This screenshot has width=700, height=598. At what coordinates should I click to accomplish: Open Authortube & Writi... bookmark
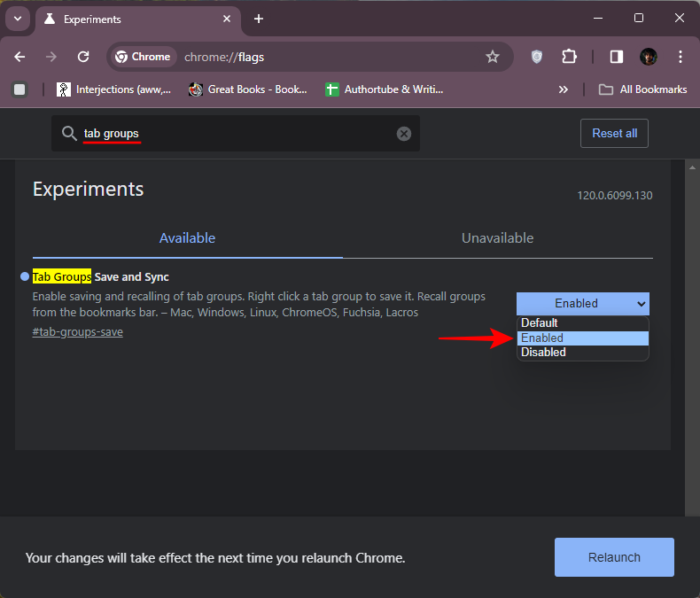tap(385, 89)
